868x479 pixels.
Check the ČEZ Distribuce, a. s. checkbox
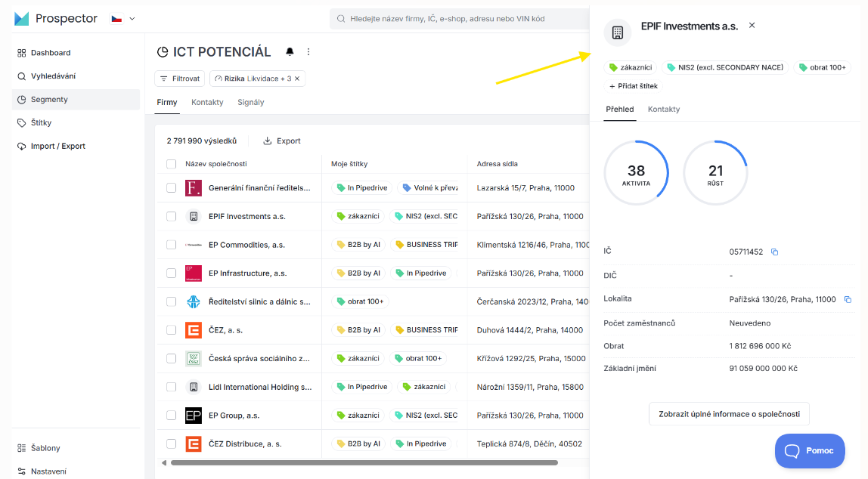pos(172,443)
